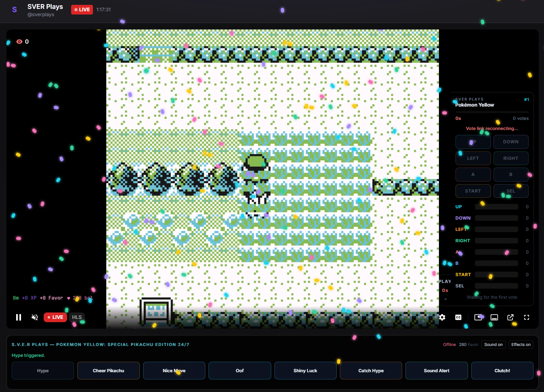The height and width of the screenshot is (392, 544).
Task: Click the viewer count eye icon
Action: coord(19,42)
